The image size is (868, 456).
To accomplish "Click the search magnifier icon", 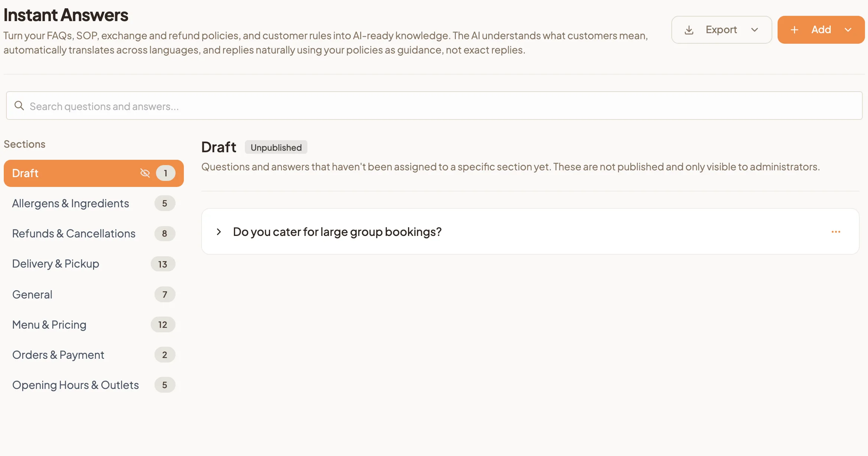I will tap(19, 106).
